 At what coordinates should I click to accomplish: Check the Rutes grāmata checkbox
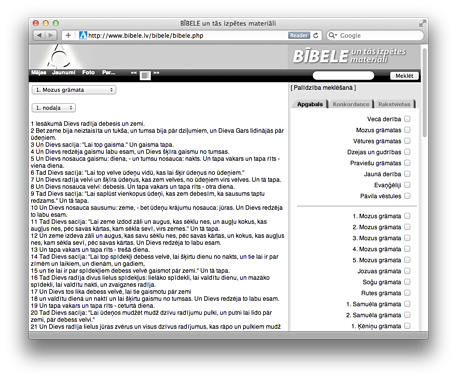click(x=407, y=293)
